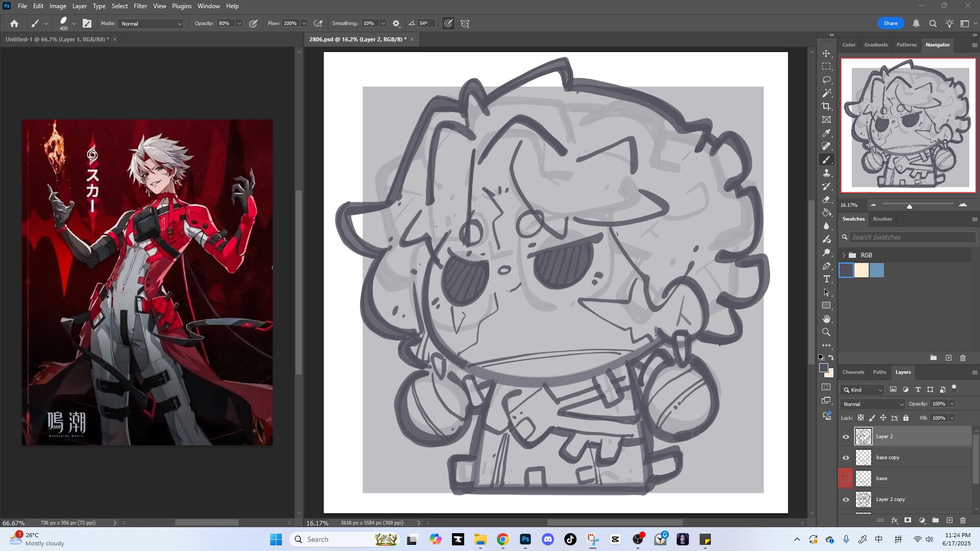Toggle visibility of Layer 2 copy
This screenshot has height=551, width=980.
(x=846, y=499)
